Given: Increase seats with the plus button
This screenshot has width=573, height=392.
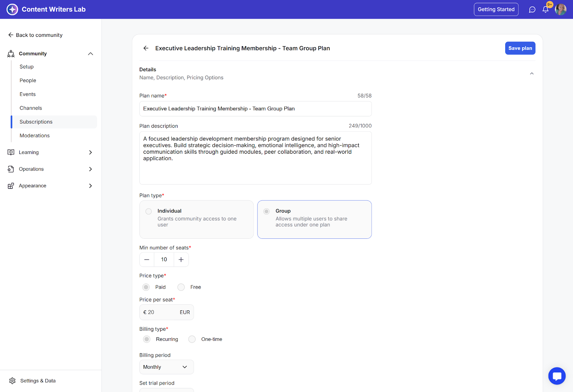Looking at the screenshot, I should [181, 260].
